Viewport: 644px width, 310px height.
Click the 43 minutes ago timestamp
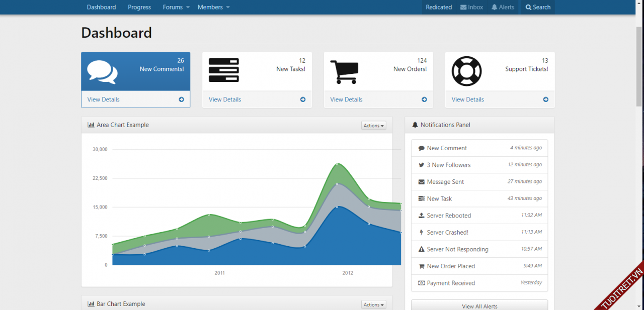525,198
